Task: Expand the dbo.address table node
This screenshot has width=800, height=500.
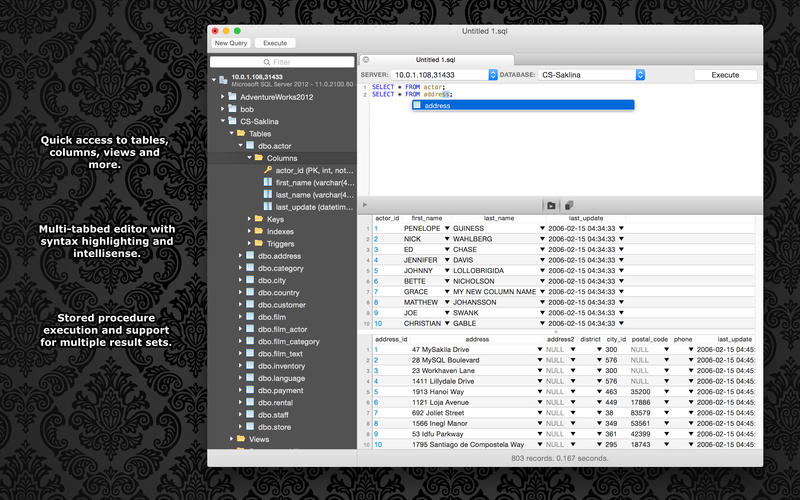Action: (240, 256)
